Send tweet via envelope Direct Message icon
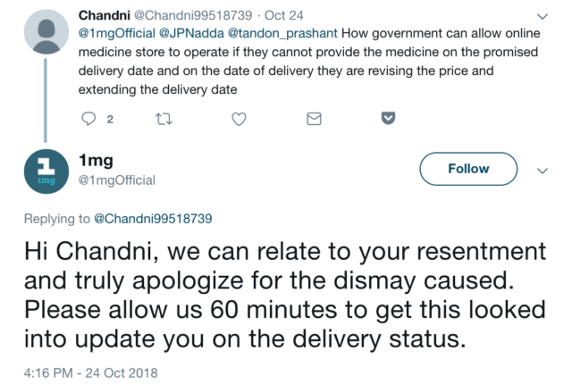Viewport: 572px width, 392px height. pos(314,118)
